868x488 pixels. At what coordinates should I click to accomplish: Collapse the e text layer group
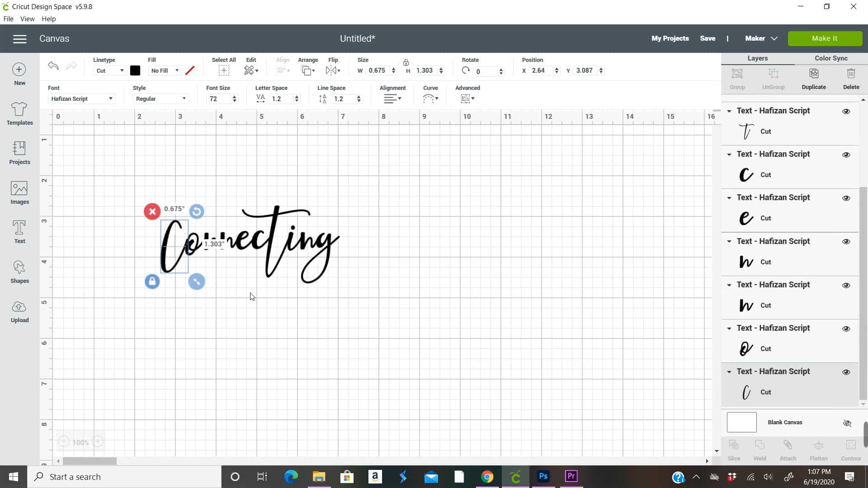click(729, 198)
